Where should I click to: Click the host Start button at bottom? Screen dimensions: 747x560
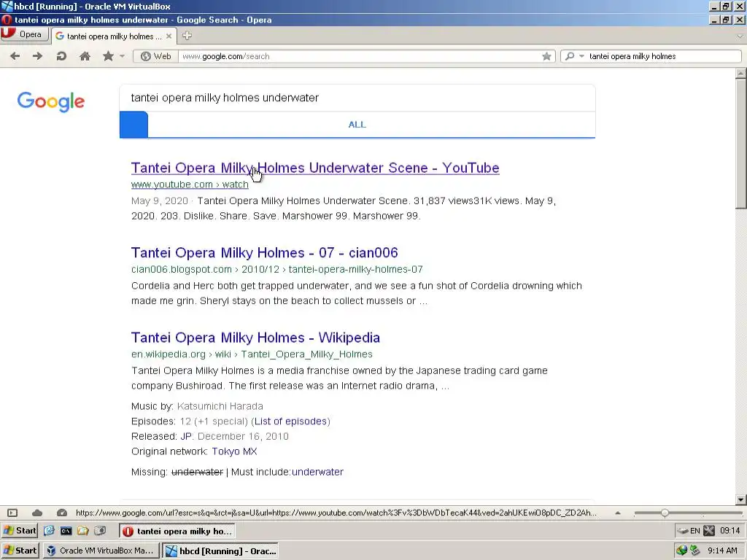[20, 551]
